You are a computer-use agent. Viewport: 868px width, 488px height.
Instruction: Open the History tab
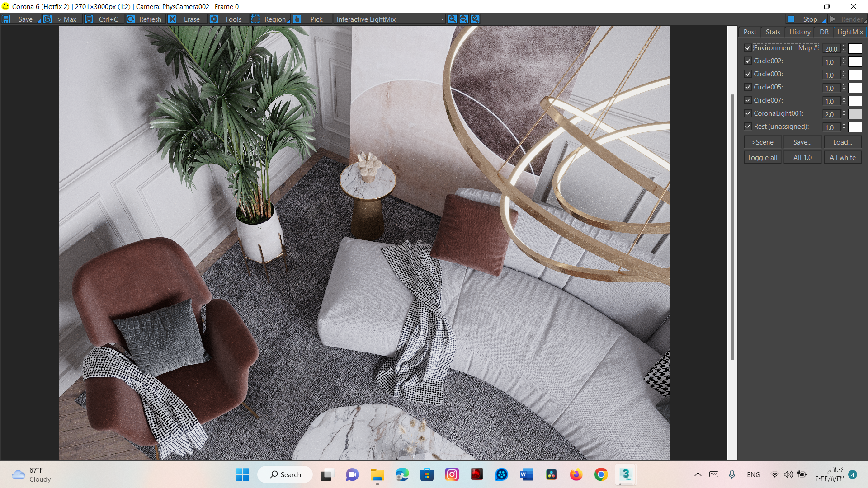pos(799,32)
